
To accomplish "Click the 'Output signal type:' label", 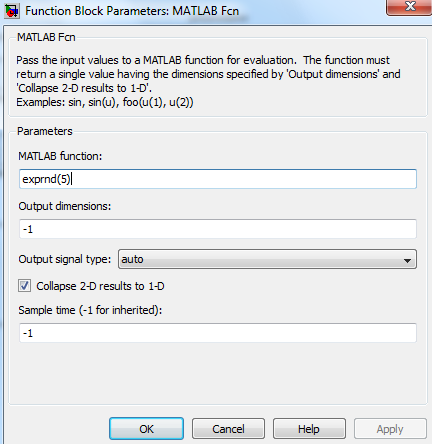I will coord(65,259).
